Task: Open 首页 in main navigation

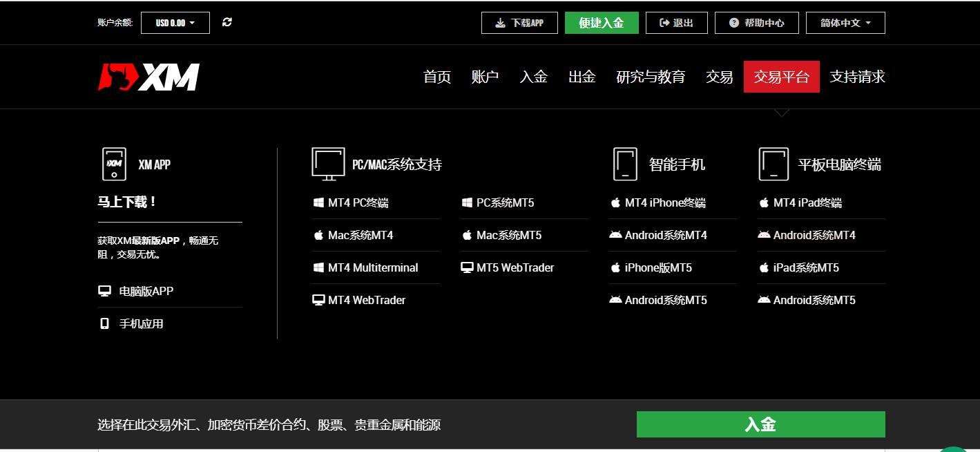Action: pos(437,77)
